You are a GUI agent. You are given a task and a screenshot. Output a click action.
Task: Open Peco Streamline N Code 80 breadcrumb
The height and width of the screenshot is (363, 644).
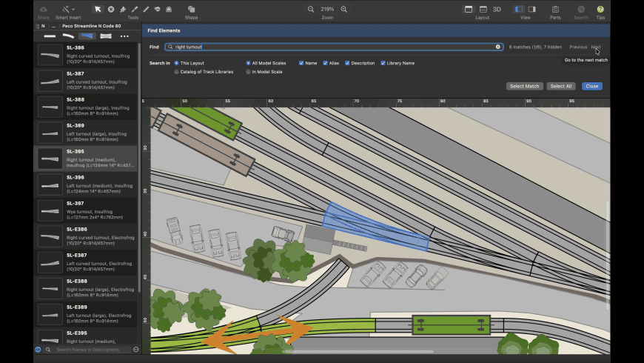pyautogui.click(x=92, y=26)
